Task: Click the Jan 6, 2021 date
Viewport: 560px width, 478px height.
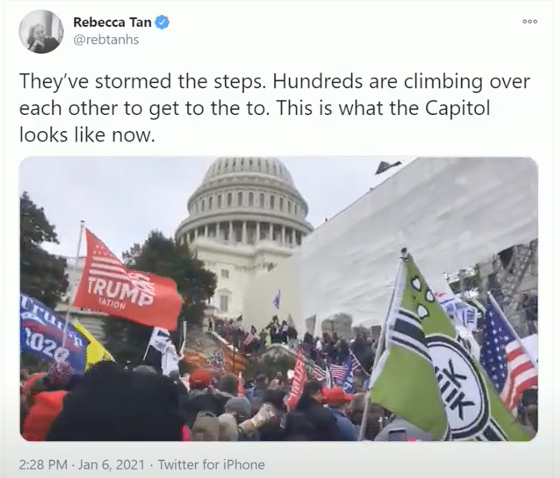Action: tap(111, 464)
